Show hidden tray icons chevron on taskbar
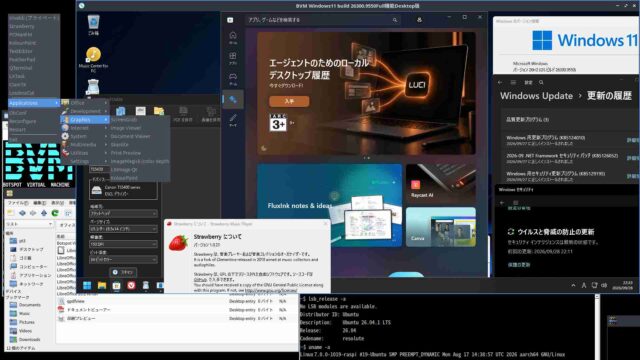Viewport: 640px width, 360px height. (x=573, y=285)
